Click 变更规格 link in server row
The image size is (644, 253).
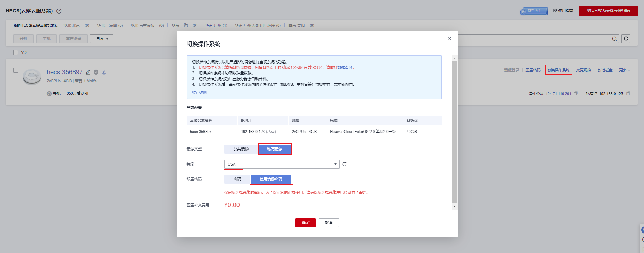coord(584,70)
